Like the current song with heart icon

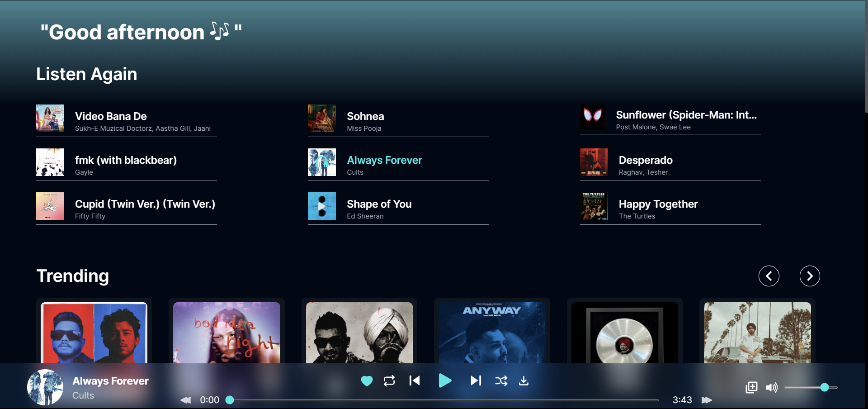[x=367, y=381]
